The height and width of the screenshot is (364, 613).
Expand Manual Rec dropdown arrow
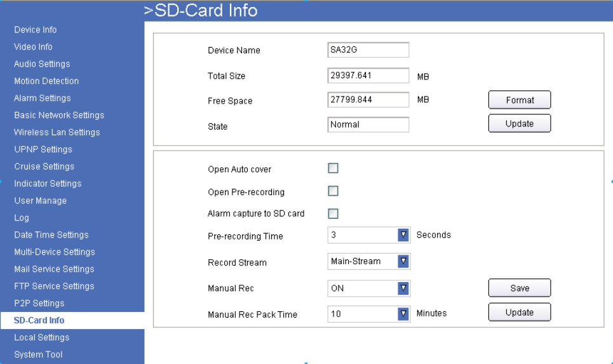tap(403, 288)
